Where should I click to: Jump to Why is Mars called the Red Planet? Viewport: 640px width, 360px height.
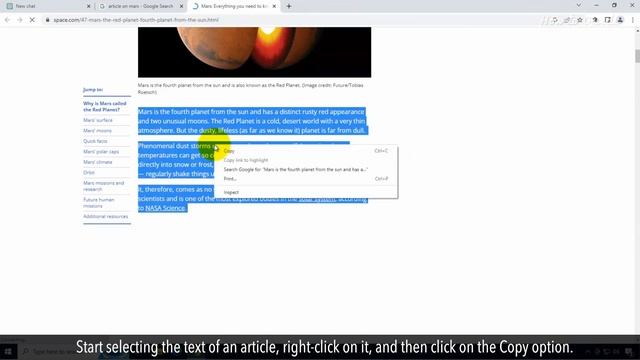pyautogui.click(x=105, y=107)
